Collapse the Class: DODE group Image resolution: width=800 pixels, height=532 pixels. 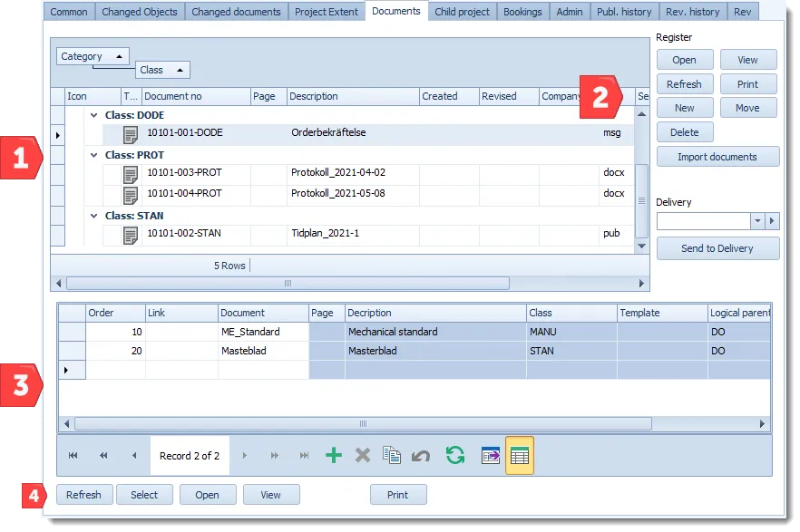pyautogui.click(x=94, y=115)
